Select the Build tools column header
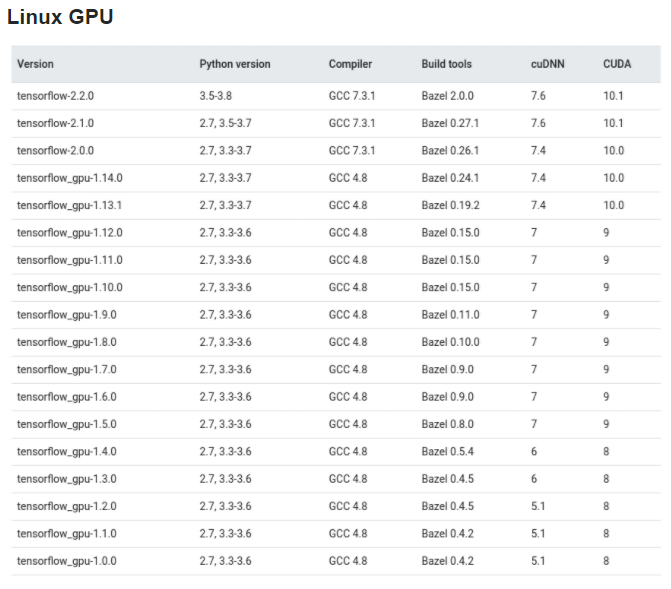671x589 pixels. (x=446, y=64)
